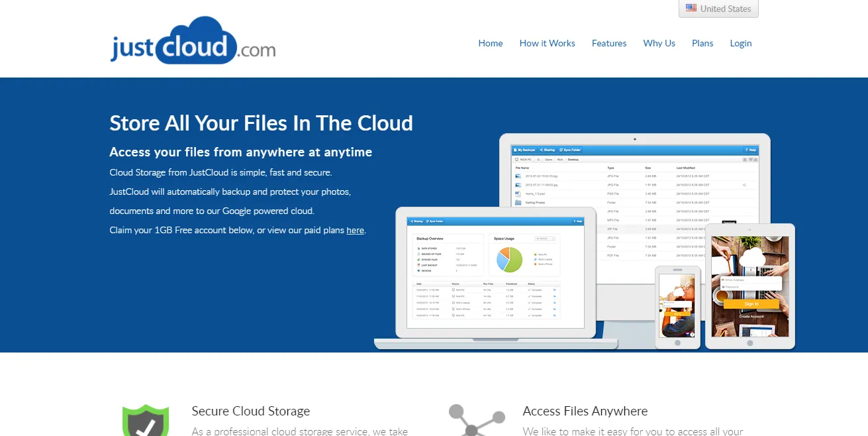
Task: Click the Sign In button on tablet image
Action: coord(751,303)
